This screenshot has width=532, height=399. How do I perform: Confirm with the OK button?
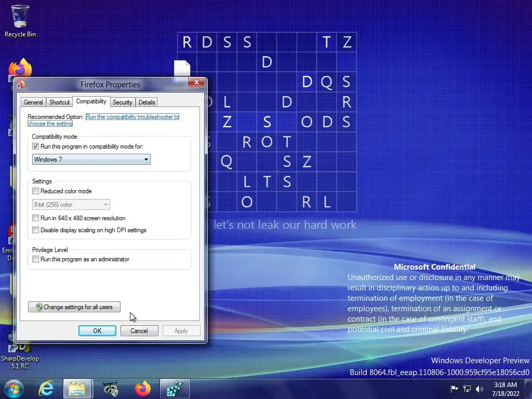(97, 331)
